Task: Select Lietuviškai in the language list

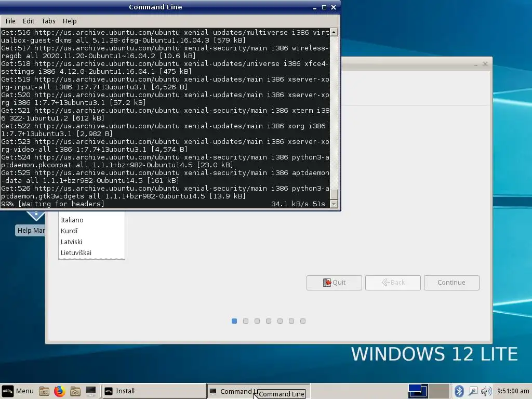Action: (x=91, y=252)
